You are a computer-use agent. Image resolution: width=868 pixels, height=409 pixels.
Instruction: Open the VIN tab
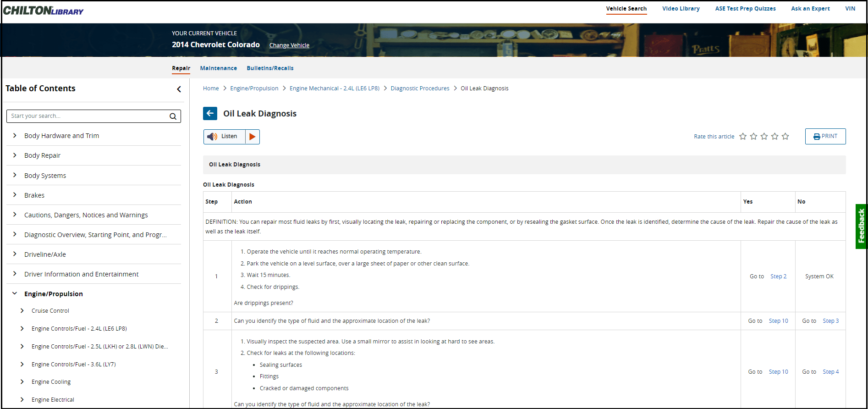850,9
